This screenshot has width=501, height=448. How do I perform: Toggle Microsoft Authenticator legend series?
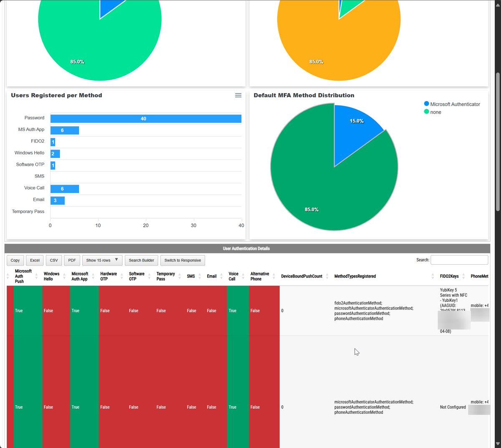click(452, 104)
